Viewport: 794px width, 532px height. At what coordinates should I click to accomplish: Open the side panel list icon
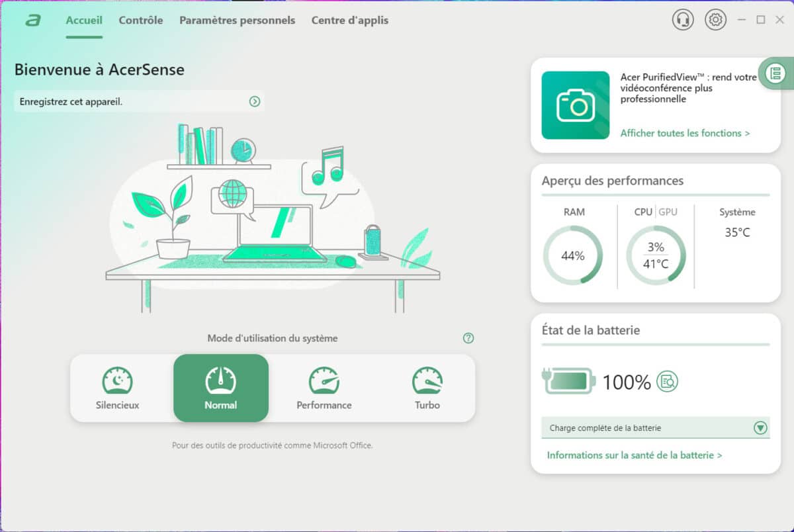775,73
